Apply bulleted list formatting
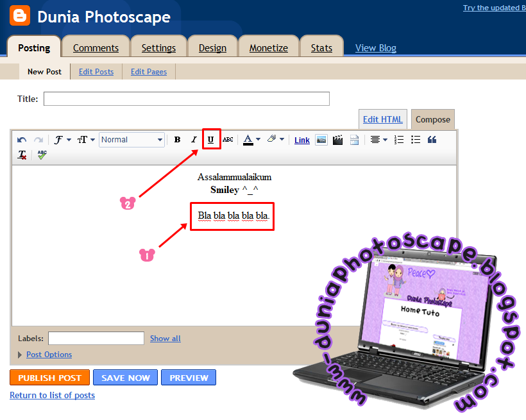 tap(416, 140)
